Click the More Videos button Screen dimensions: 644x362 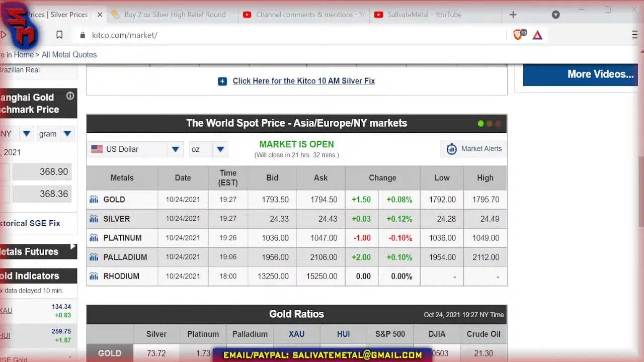tap(580, 74)
